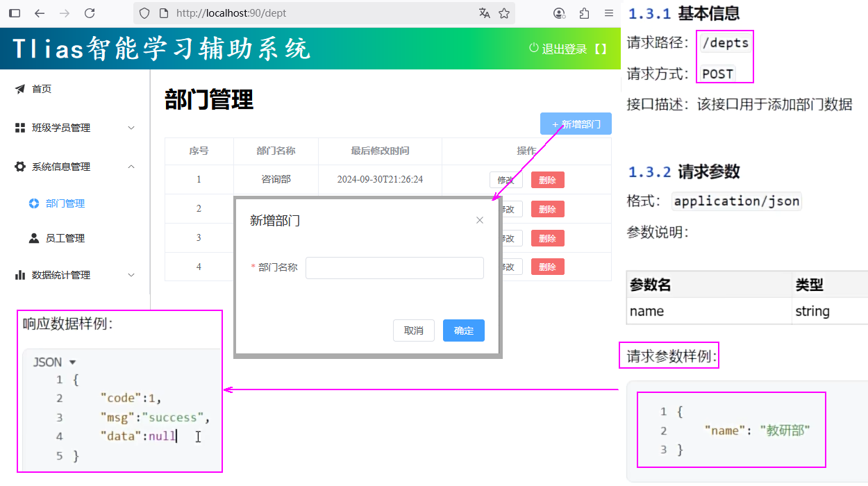This screenshot has width=868, height=486.
Task: Click the 部门名称 input field
Action: [x=394, y=267]
